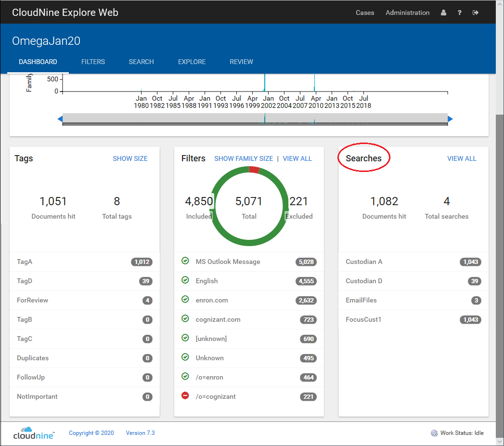Switch to the REVIEW tab
The width and height of the screenshot is (504, 446).
(241, 62)
